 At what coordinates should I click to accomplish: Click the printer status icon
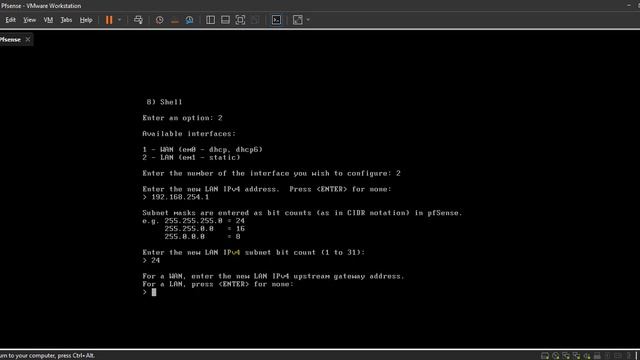(x=597, y=356)
